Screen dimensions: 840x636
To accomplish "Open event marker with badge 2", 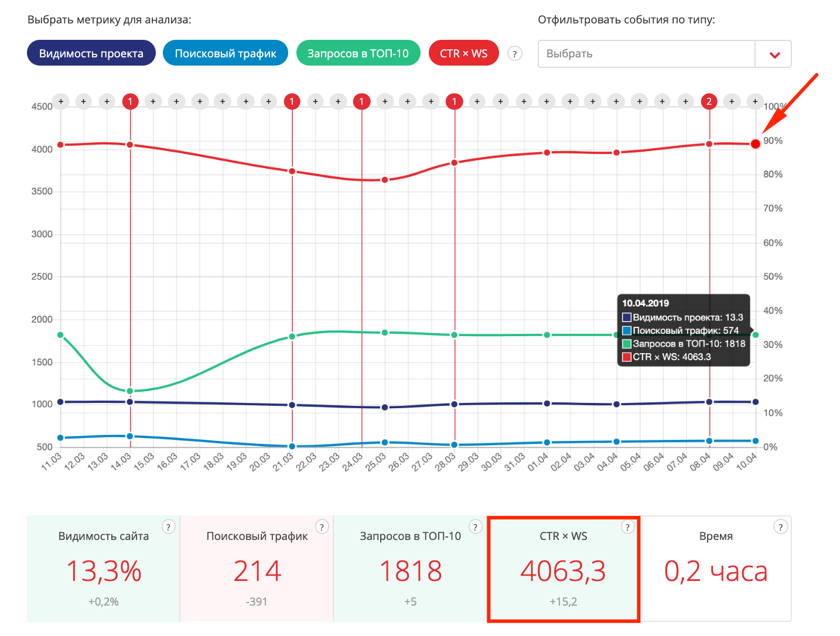I will [x=709, y=101].
